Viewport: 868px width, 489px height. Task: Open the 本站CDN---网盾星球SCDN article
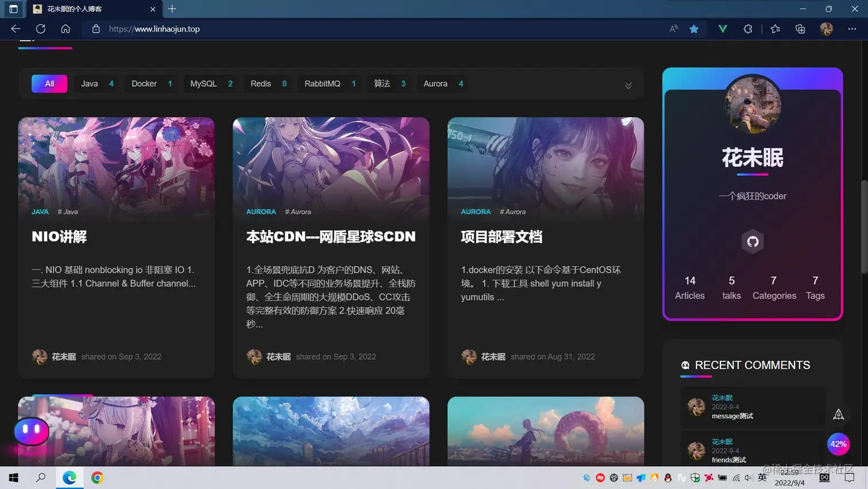331,236
